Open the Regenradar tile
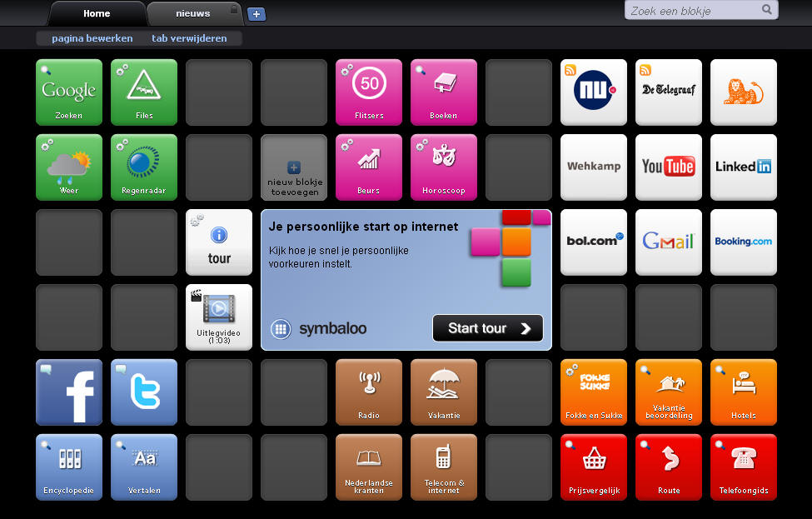 coord(144,167)
